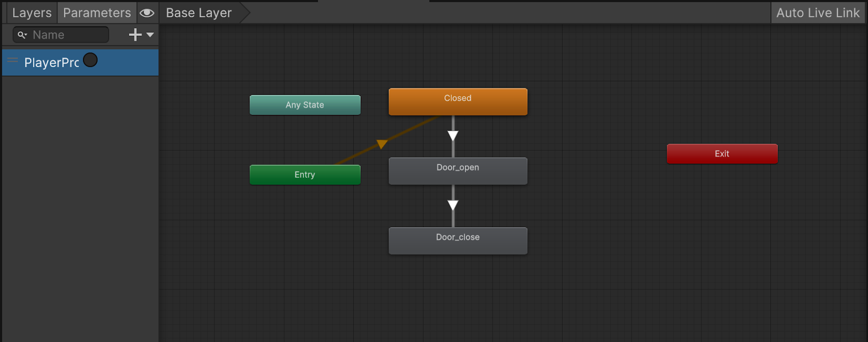
Task: Select transition arrow from Door_open to Door_close
Action: 453,205
